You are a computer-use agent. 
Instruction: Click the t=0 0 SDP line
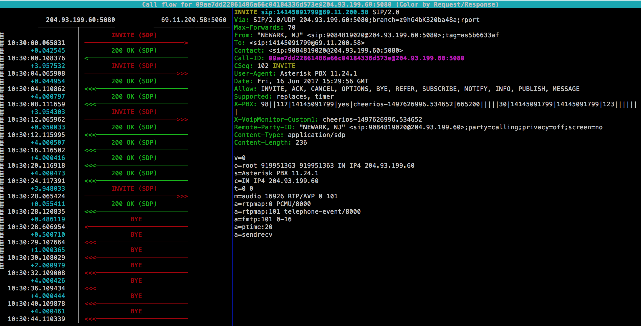pos(244,188)
